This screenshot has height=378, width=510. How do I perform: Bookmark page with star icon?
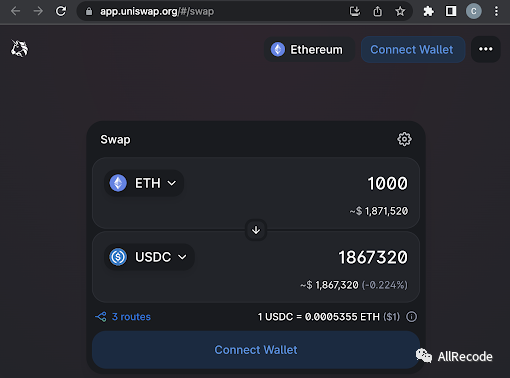tap(400, 11)
